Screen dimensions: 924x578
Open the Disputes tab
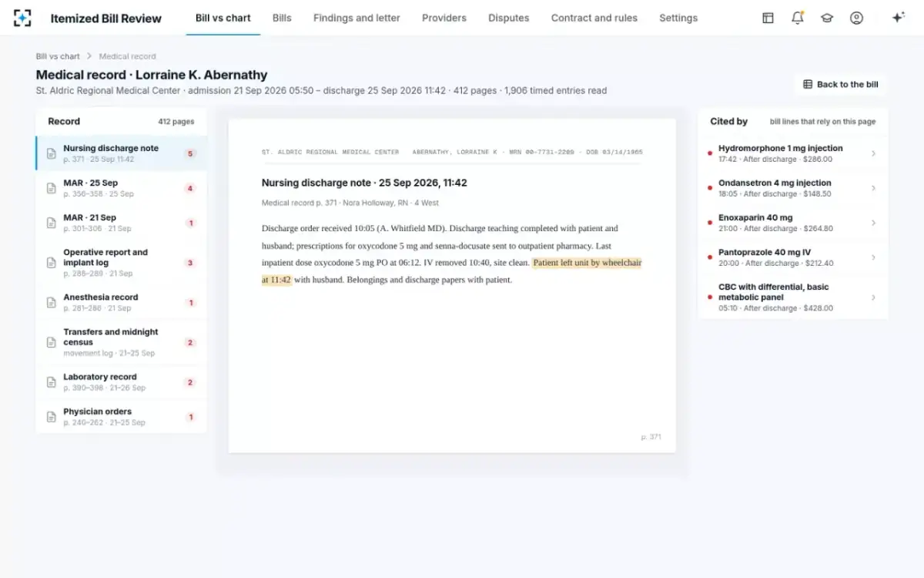coord(509,18)
